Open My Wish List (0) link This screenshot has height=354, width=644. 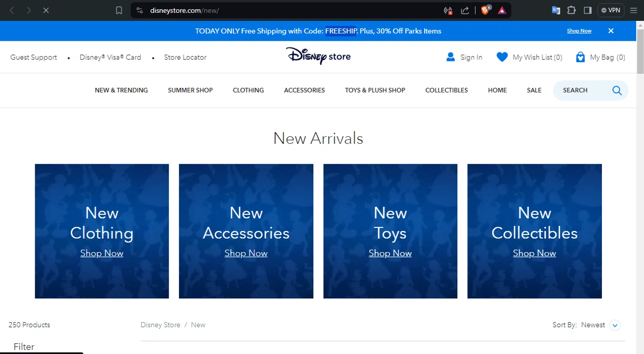pyautogui.click(x=537, y=57)
